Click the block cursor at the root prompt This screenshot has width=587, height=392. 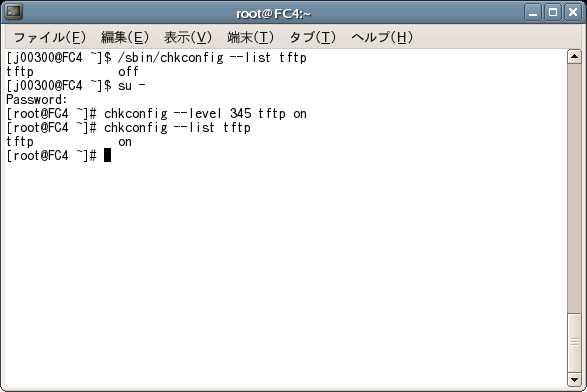[107, 155]
